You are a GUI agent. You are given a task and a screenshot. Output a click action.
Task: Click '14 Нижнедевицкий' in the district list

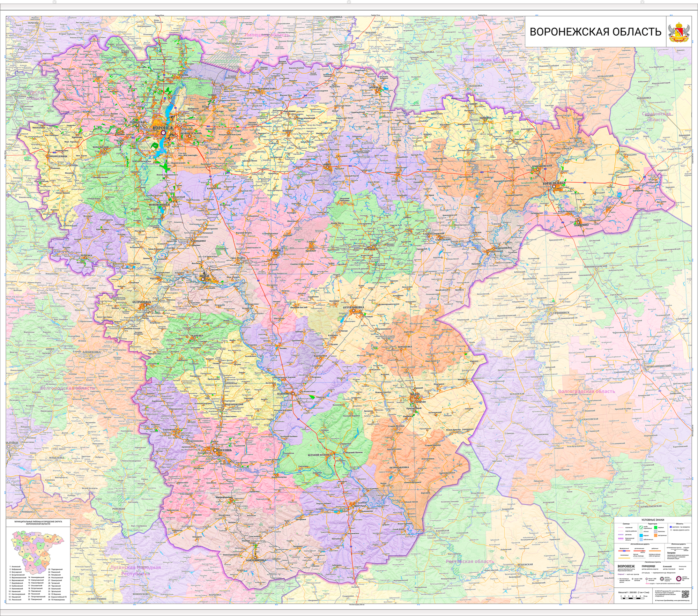click(x=36, y=577)
